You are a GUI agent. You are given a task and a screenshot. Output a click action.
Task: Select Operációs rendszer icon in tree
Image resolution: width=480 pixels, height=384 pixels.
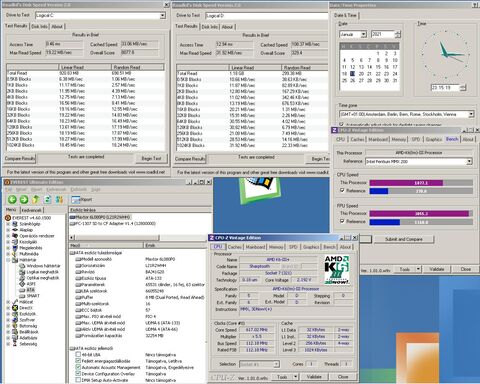15,236
